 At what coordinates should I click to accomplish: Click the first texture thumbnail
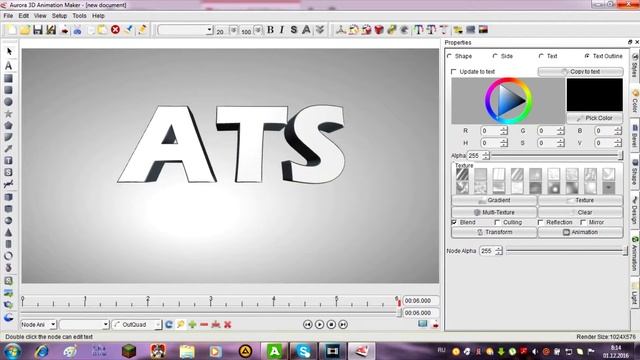462,174
